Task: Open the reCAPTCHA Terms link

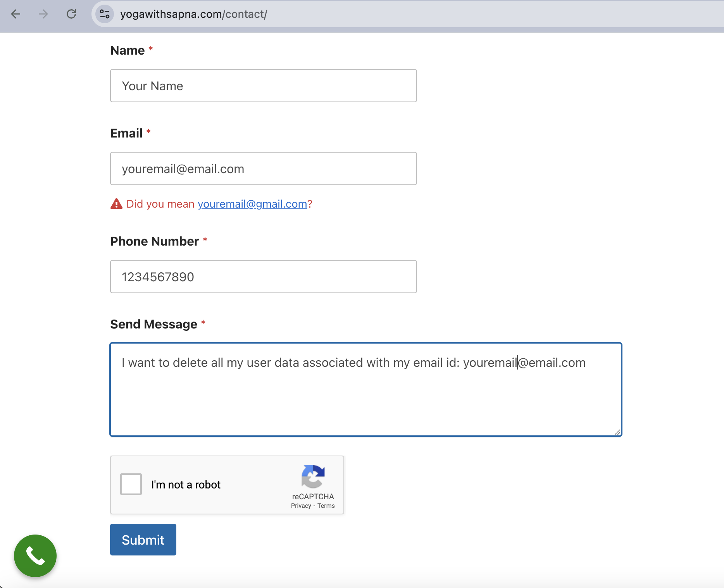Action: click(x=326, y=505)
